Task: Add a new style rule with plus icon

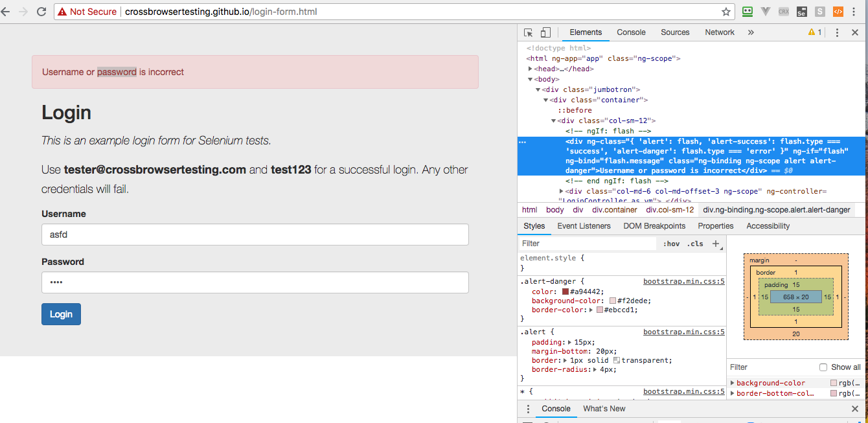Action: point(716,244)
